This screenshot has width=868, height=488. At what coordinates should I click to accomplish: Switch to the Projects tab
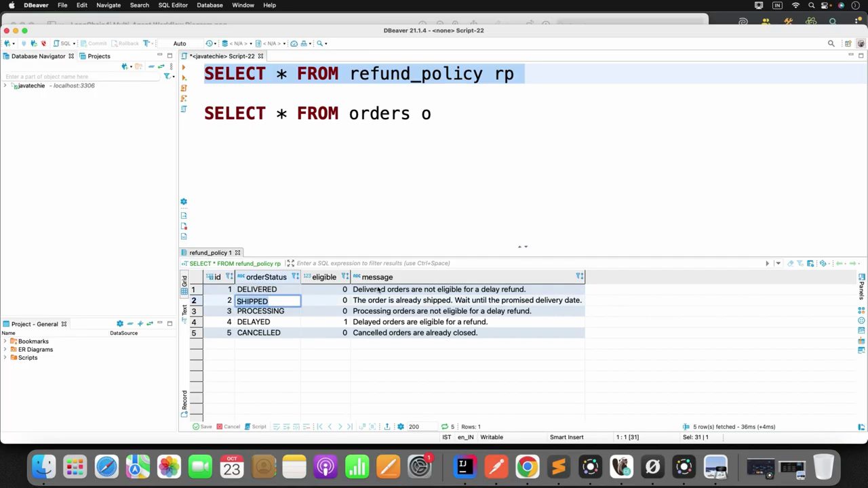(94, 56)
